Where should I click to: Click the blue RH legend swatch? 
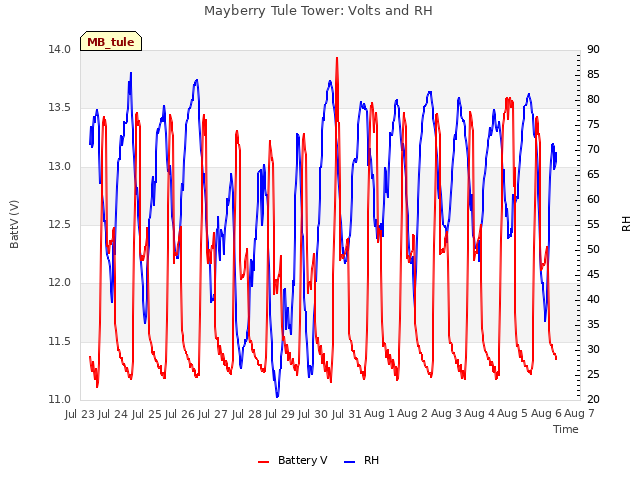click(x=349, y=462)
